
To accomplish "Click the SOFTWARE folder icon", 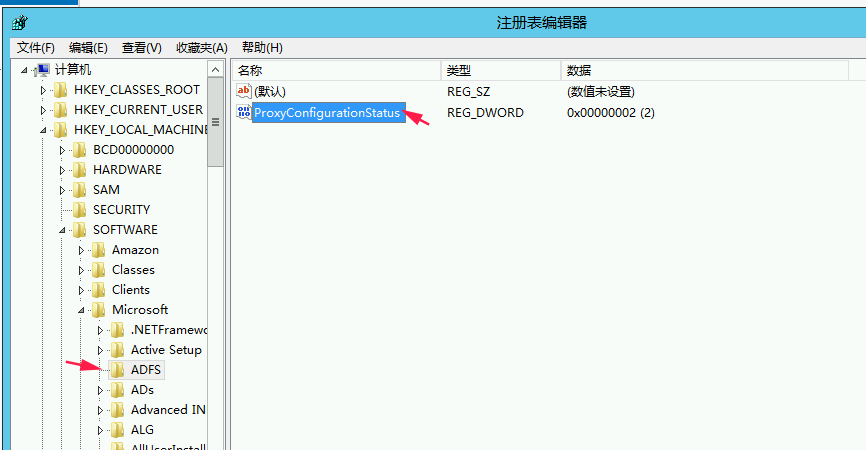I will (80, 230).
